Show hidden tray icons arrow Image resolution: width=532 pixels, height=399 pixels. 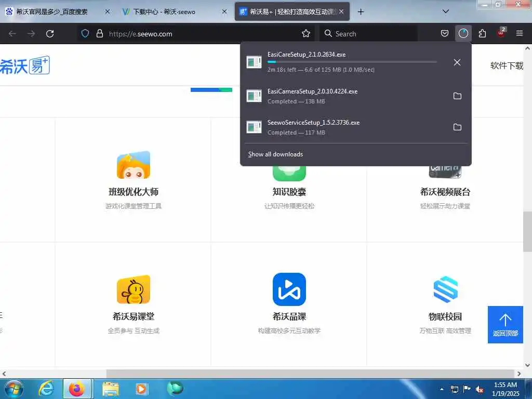coord(442,389)
